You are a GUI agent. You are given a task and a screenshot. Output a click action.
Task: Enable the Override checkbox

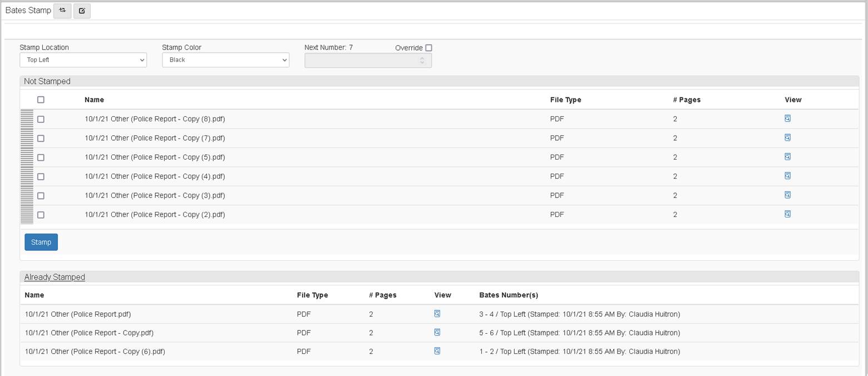(x=428, y=48)
